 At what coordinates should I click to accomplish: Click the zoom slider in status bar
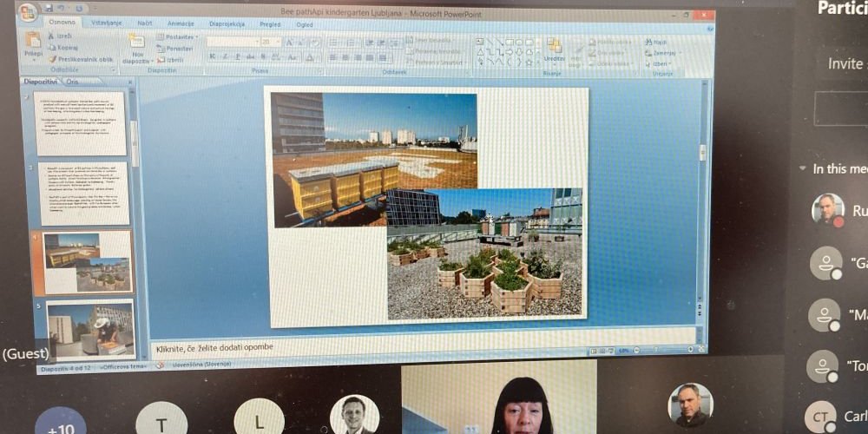click(x=661, y=350)
